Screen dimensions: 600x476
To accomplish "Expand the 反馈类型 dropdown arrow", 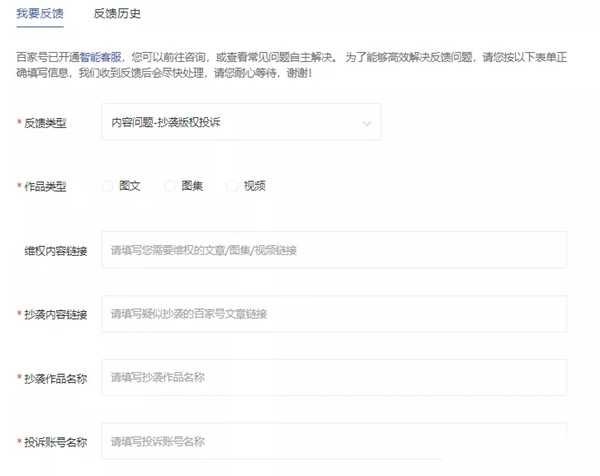I will (364, 123).
